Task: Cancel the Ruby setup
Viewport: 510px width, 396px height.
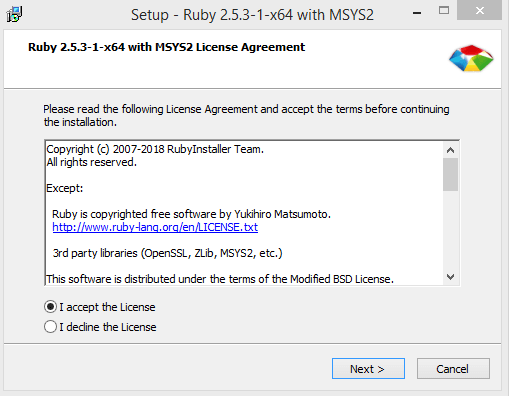Action: pyautogui.click(x=453, y=369)
